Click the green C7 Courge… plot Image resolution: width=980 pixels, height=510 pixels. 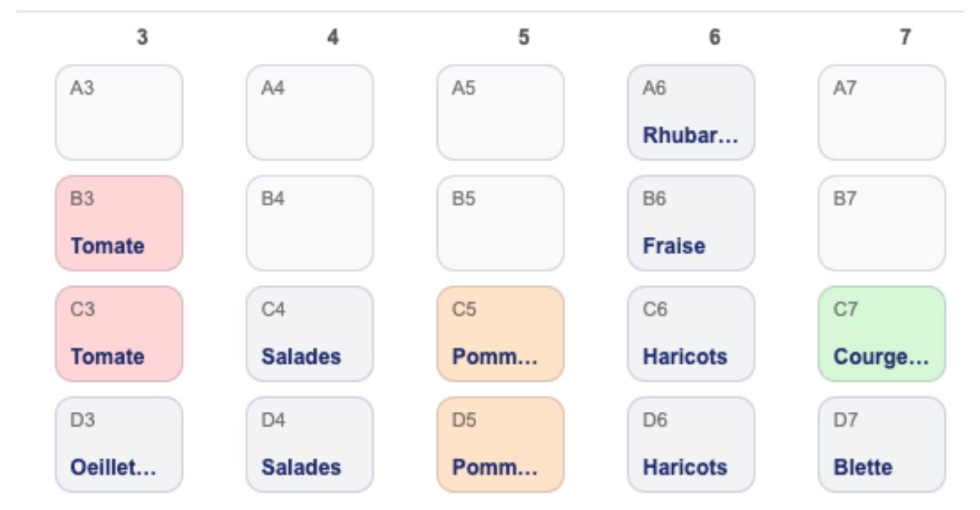click(882, 333)
